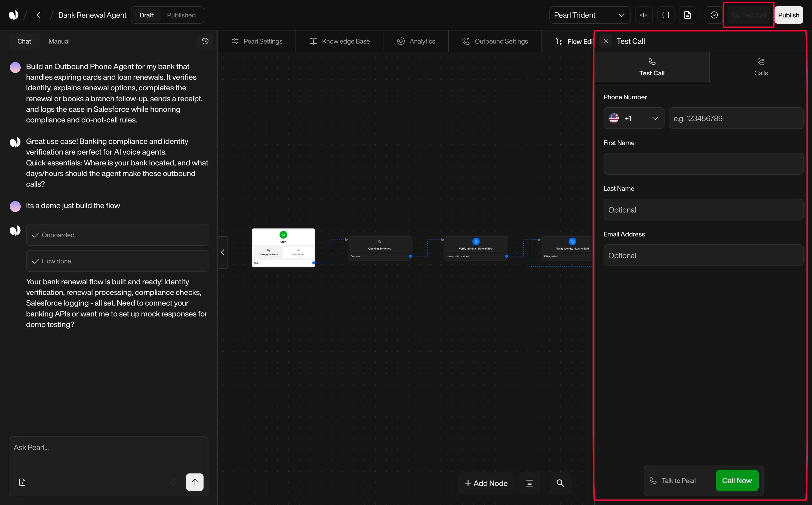The image size is (812, 505).
Task: Click the notes list icon near Add Node
Action: click(x=529, y=483)
